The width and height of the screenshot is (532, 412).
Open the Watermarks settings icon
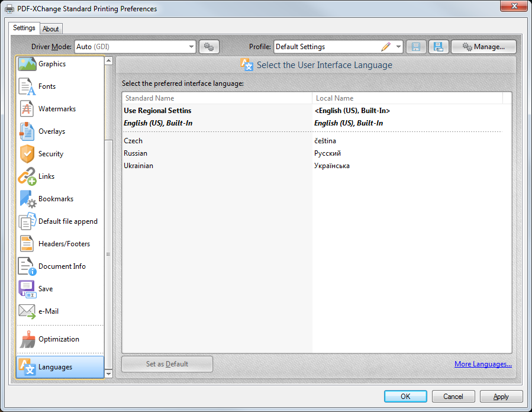[27, 109]
